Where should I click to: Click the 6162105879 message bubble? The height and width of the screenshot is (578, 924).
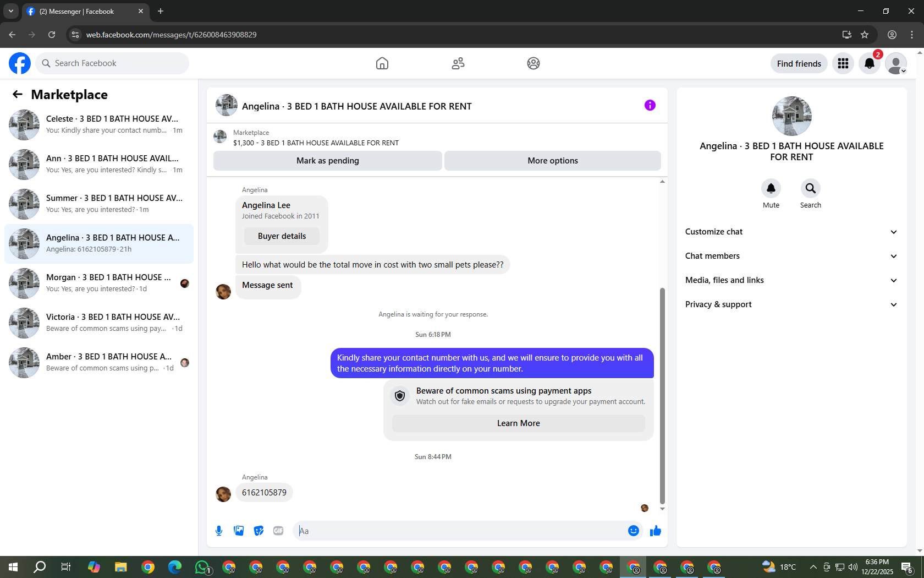[x=264, y=493]
